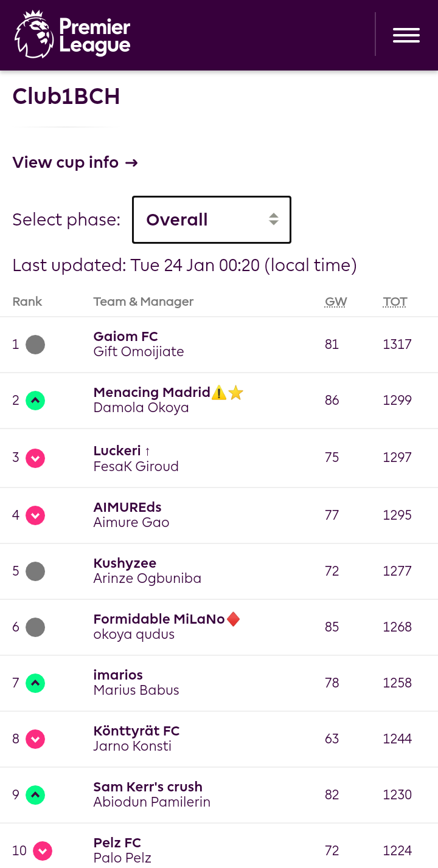Click green up-arrow icon beside rank 2
This screenshot has width=438, height=868.
(35, 401)
